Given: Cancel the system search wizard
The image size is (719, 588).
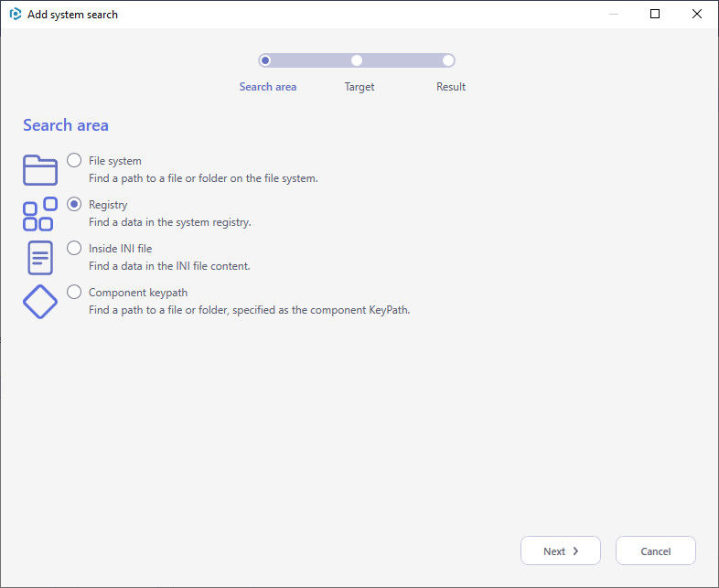Looking at the screenshot, I should point(656,551).
